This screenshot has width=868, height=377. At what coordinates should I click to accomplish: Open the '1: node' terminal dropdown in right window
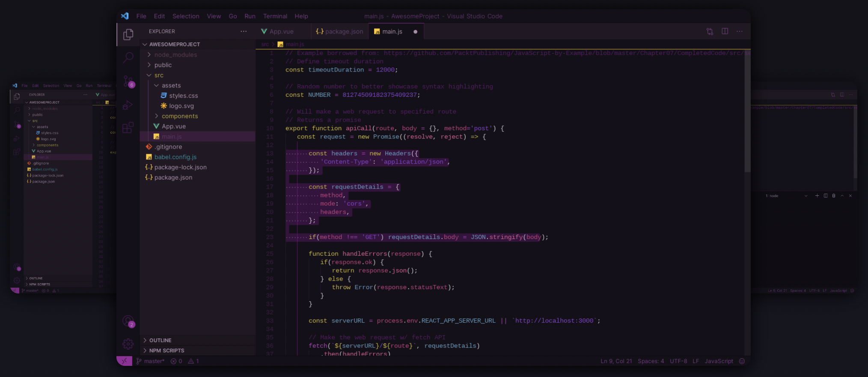pyautogui.click(x=787, y=196)
